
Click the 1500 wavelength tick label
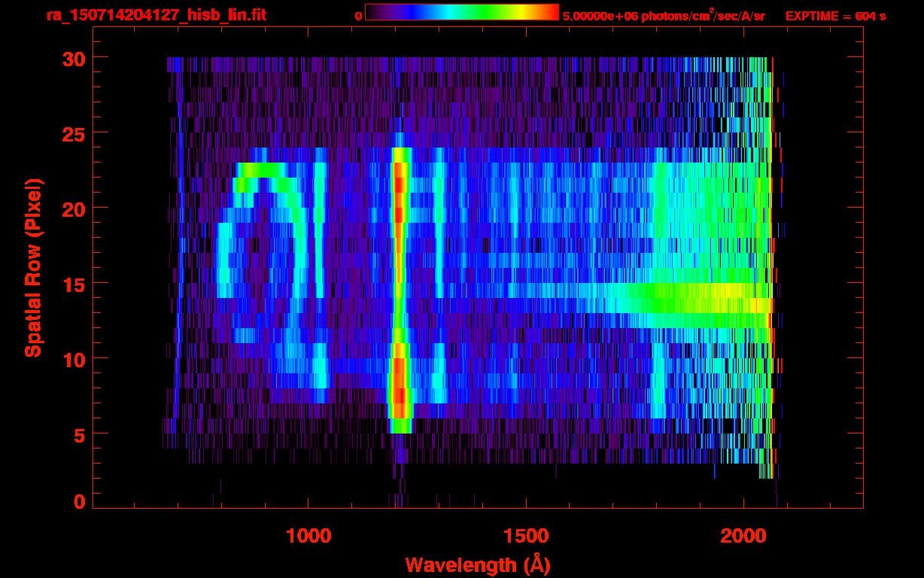pyautogui.click(x=526, y=535)
